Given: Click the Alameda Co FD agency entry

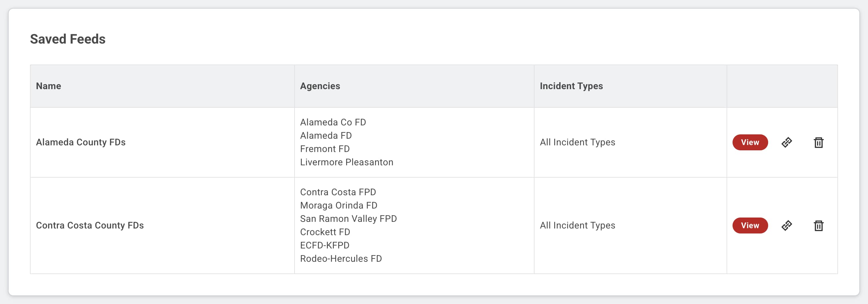Looking at the screenshot, I should [x=333, y=122].
